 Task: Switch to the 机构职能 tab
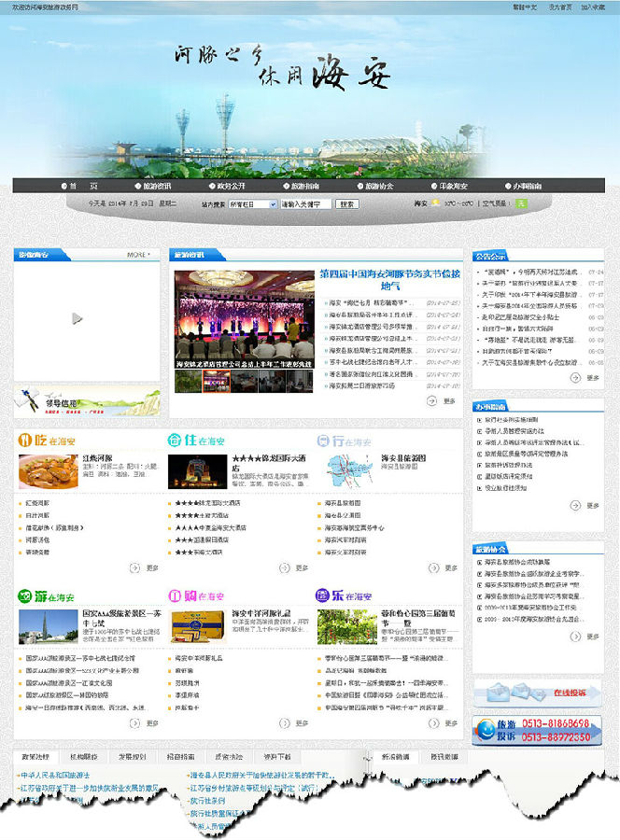click(84, 757)
